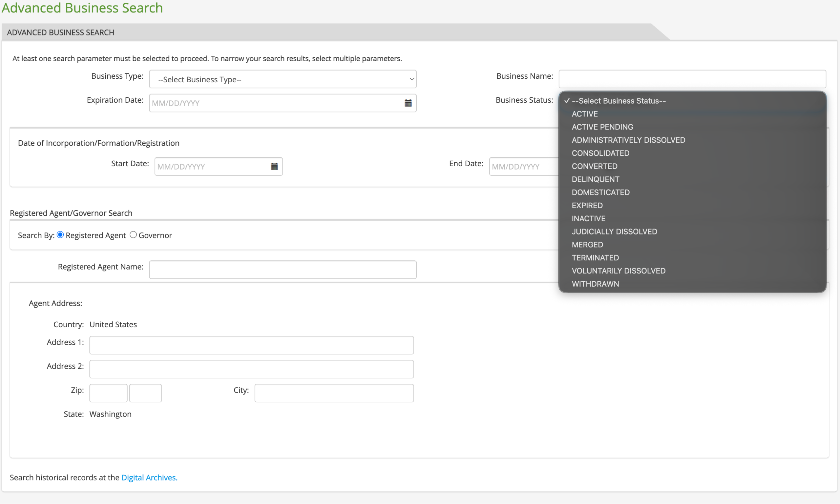Choose DELINQUENT business status
Screen dimensions: 840x504
pos(692,179)
